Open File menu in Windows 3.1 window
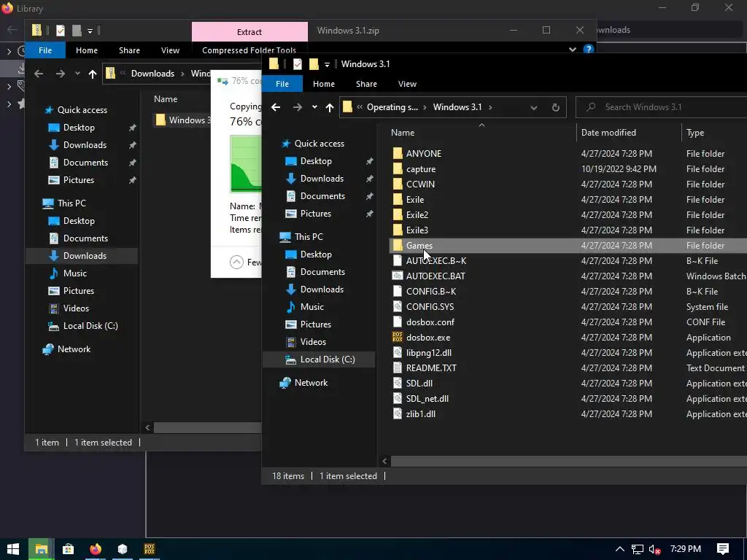 [x=282, y=84]
